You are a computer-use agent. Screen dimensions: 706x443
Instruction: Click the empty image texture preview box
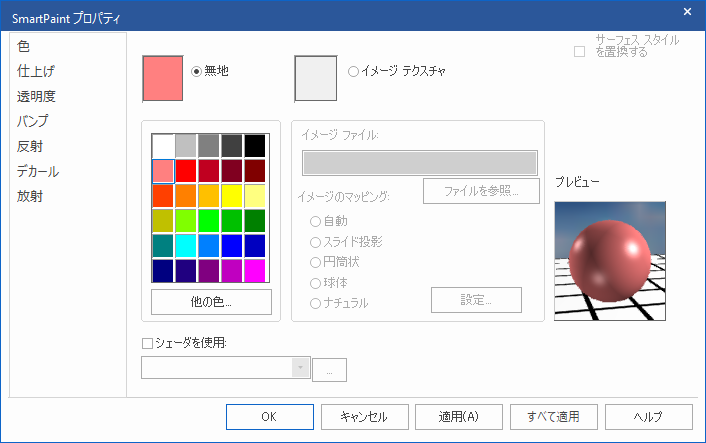[316, 78]
